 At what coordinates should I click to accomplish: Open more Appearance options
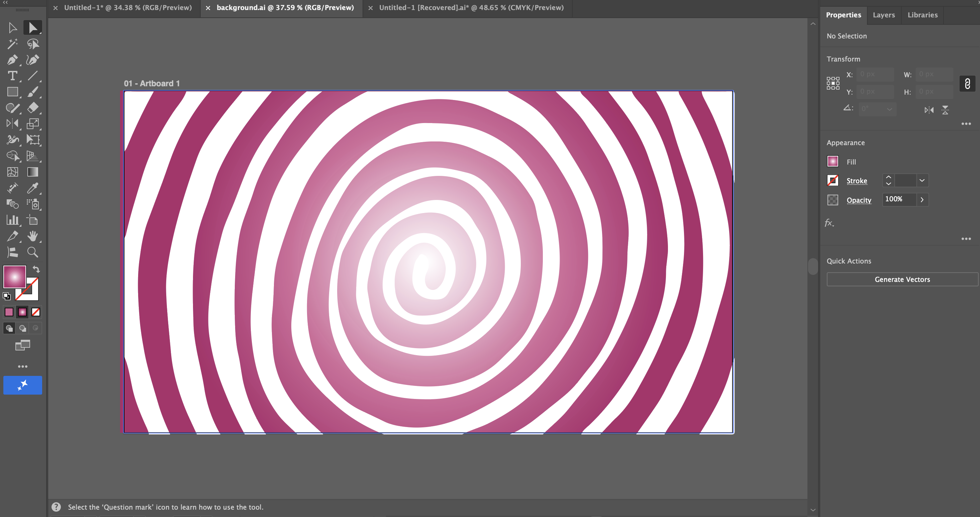pyautogui.click(x=966, y=239)
